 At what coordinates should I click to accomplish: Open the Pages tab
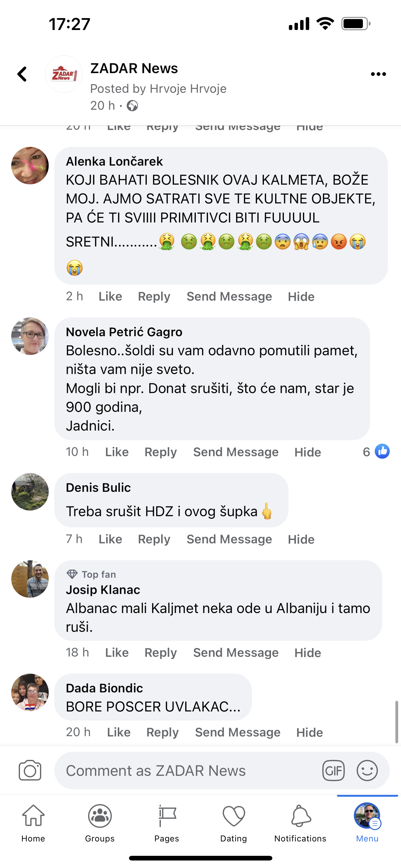pos(167,823)
